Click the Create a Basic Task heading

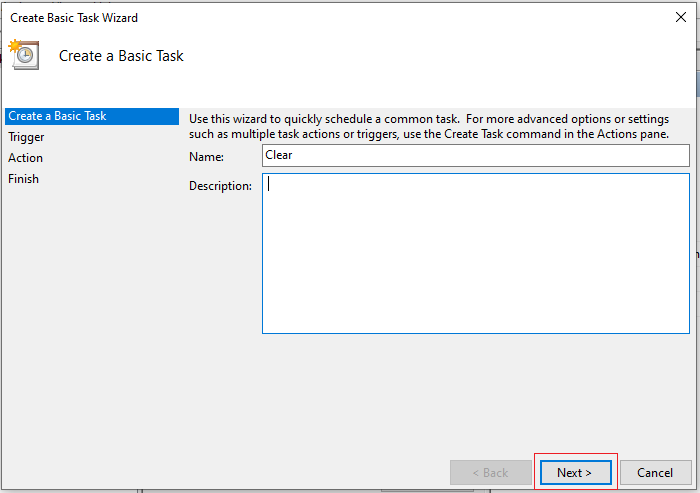click(121, 56)
